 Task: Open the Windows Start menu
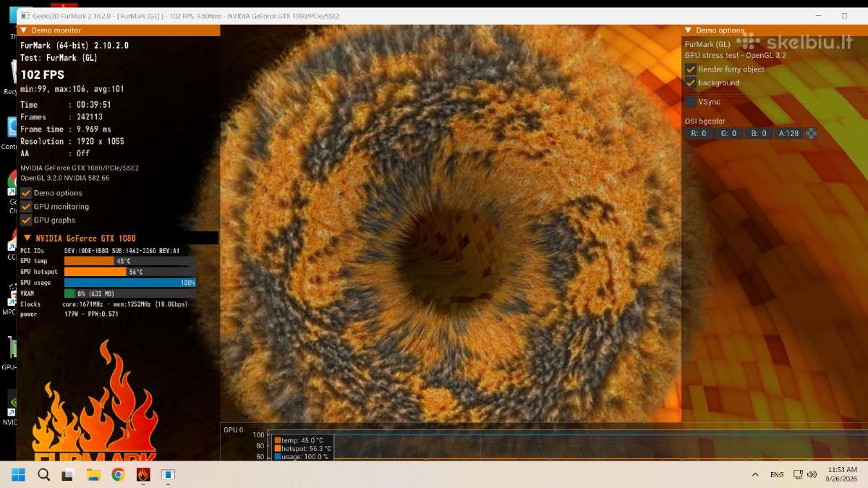18,474
